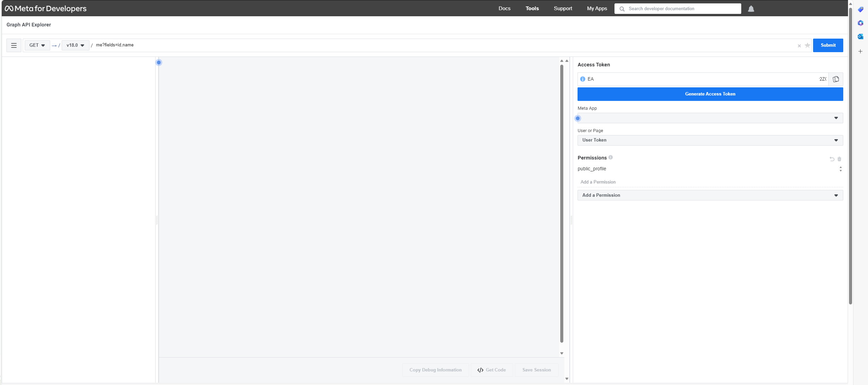This screenshot has height=385, width=868.
Task: Click the search developer documentation field
Action: coord(681,9)
